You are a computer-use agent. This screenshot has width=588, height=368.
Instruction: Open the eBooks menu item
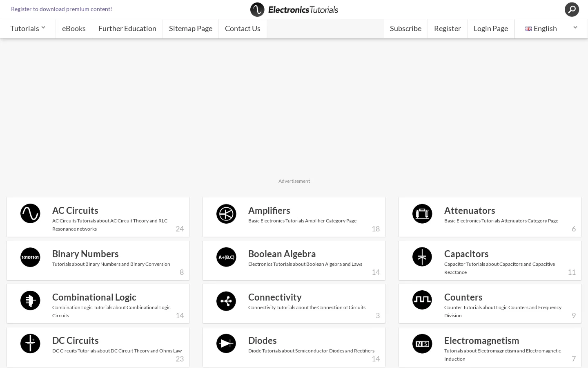tap(74, 29)
